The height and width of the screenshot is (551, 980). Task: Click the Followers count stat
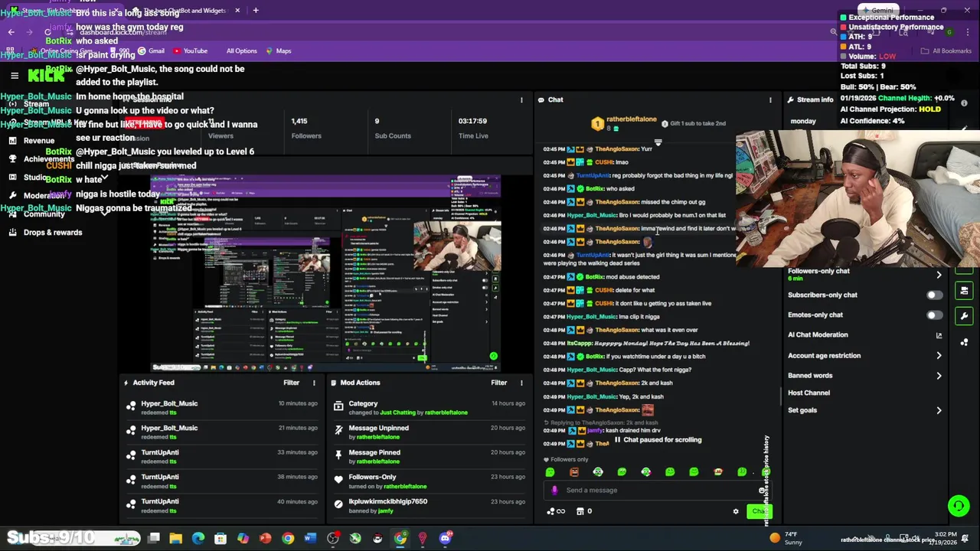tap(306, 129)
